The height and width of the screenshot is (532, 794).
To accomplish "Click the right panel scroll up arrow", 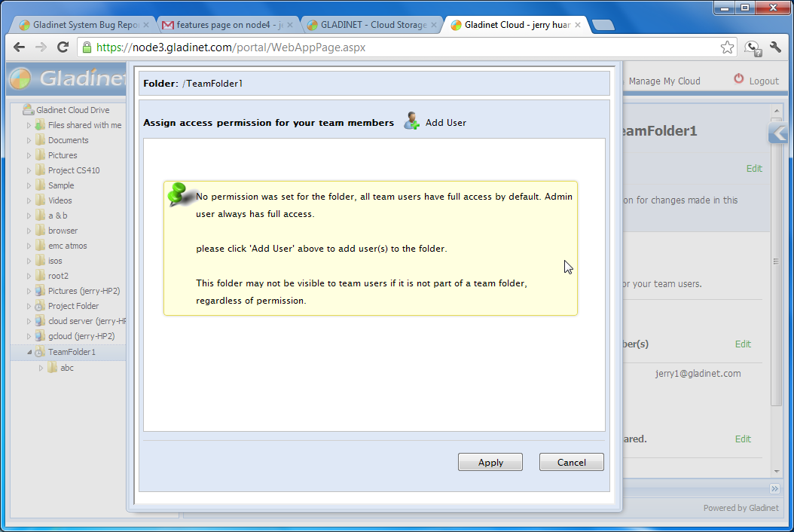I will coord(777,111).
